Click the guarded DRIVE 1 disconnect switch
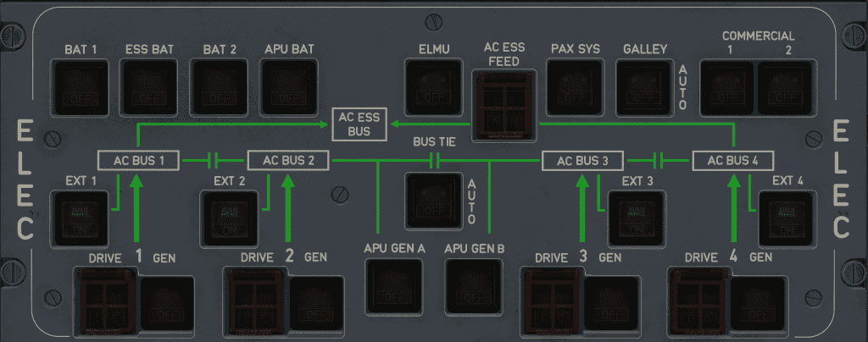Image resolution: width=868 pixels, height=342 pixels. pos(104,300)
